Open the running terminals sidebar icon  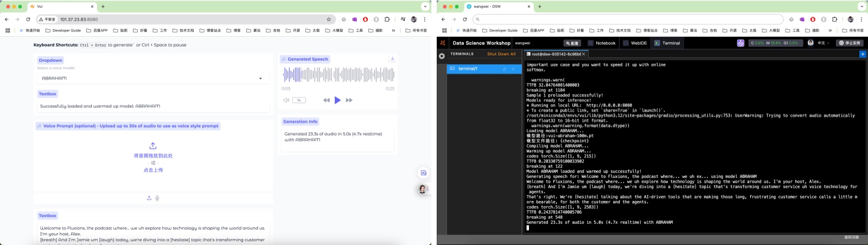coord(442,56)
